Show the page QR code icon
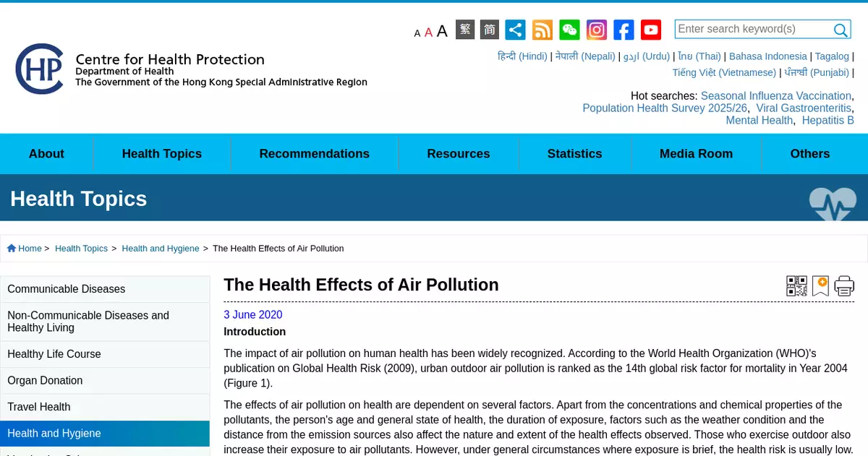Viewport: 868px width, 456px height. coord(796,286)
